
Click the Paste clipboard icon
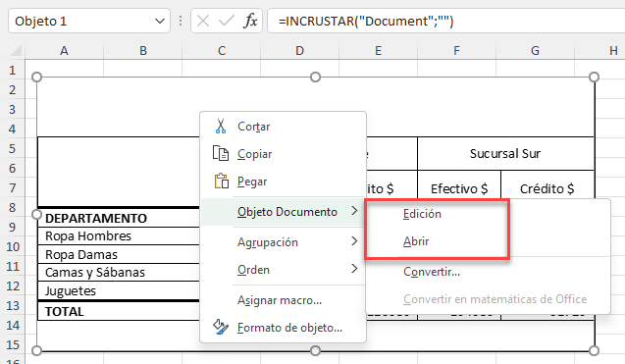point(221,181)
